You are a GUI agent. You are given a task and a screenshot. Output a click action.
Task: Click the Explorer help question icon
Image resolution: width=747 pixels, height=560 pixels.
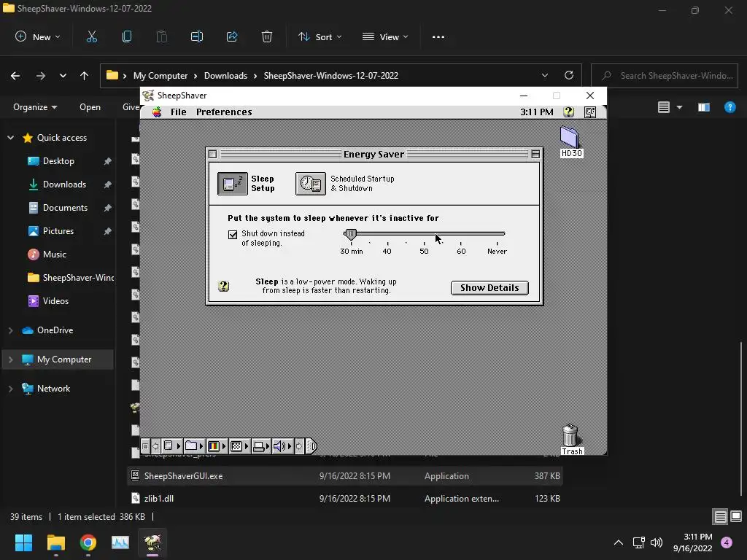[729, 107]
